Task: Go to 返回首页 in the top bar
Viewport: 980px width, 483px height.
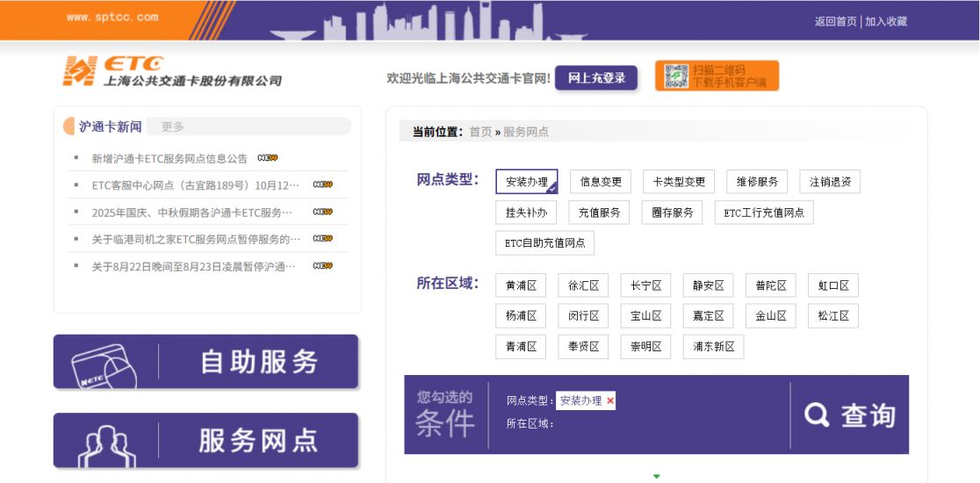Action: click(835, 21)
